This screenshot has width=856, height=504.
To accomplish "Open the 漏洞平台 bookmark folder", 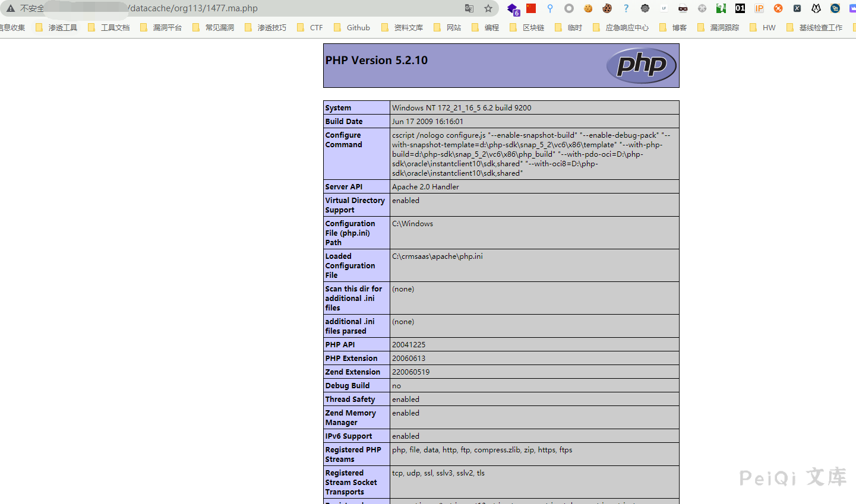I will 161,27.
